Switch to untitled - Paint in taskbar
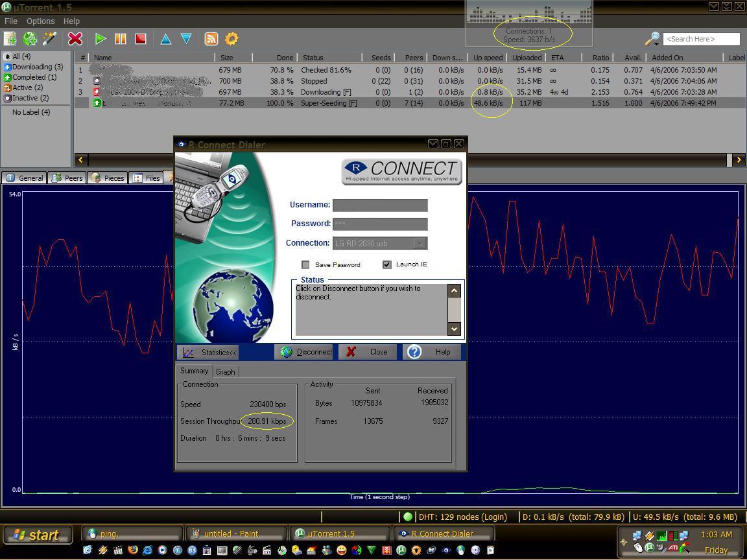This screenshot has height=560, width=747. (236, 534)
